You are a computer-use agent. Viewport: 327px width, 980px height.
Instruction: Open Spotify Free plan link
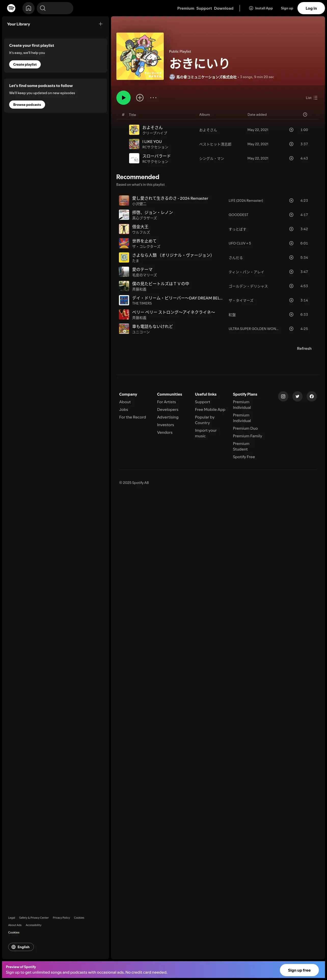(x=244, y=457)
